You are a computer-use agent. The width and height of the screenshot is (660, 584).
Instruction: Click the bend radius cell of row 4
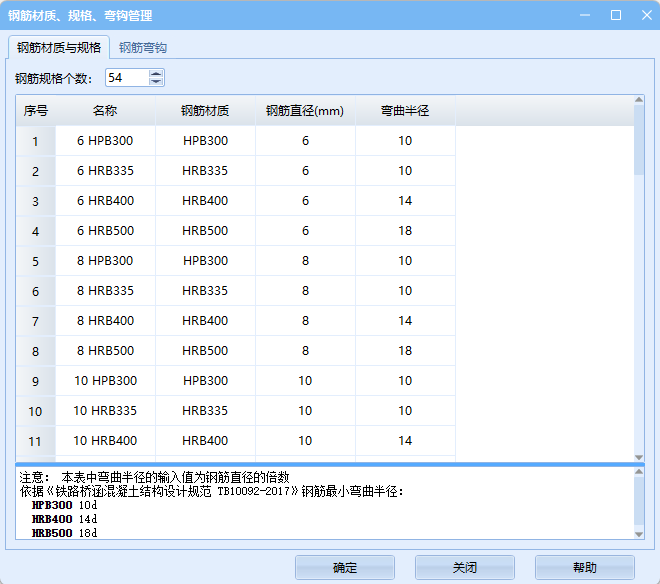point(405,231)
